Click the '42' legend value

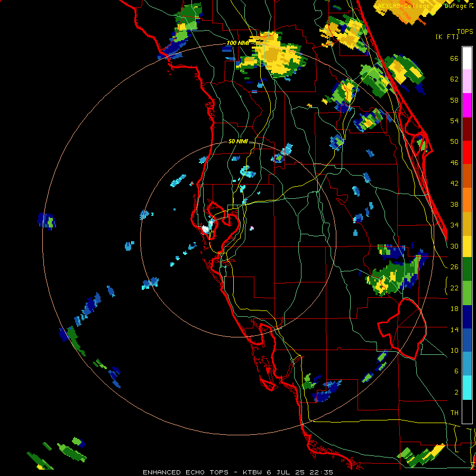pos(454,184)
